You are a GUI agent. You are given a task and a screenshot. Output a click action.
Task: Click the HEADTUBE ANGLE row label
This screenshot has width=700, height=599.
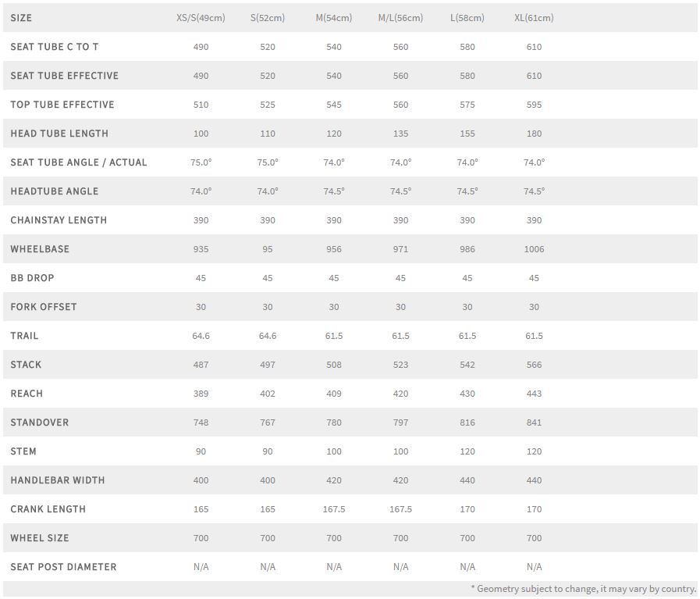point(55,191)
